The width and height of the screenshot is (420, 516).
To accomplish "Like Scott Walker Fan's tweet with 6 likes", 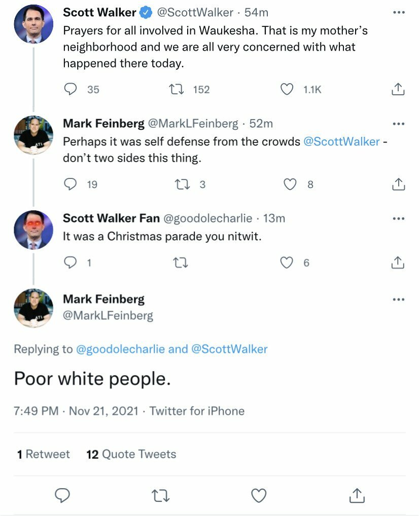I will 287,263.
